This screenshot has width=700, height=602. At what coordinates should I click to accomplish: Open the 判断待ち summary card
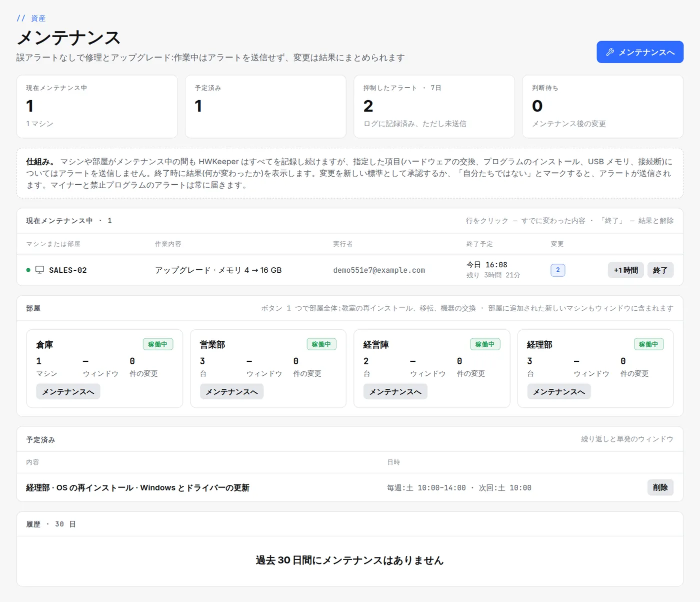click(602, 107)
